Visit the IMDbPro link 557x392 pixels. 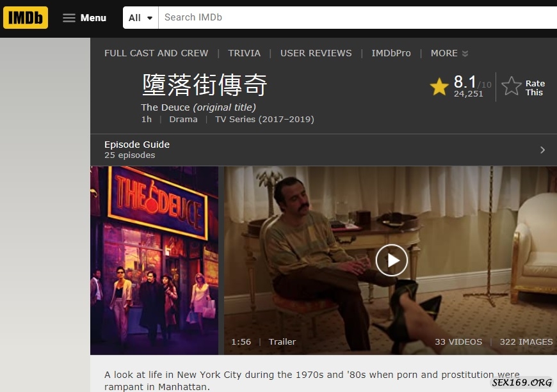pyautogui.click(x=391, y=53)
